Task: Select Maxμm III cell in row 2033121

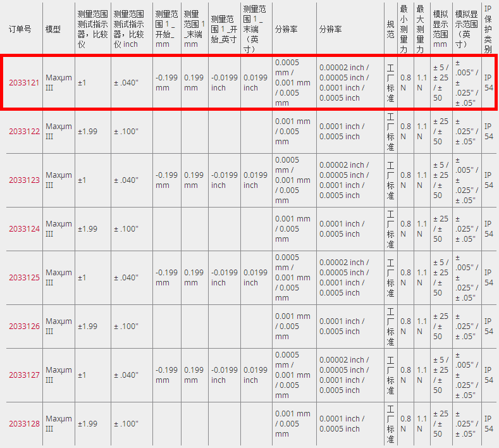Action: point(59,83)
